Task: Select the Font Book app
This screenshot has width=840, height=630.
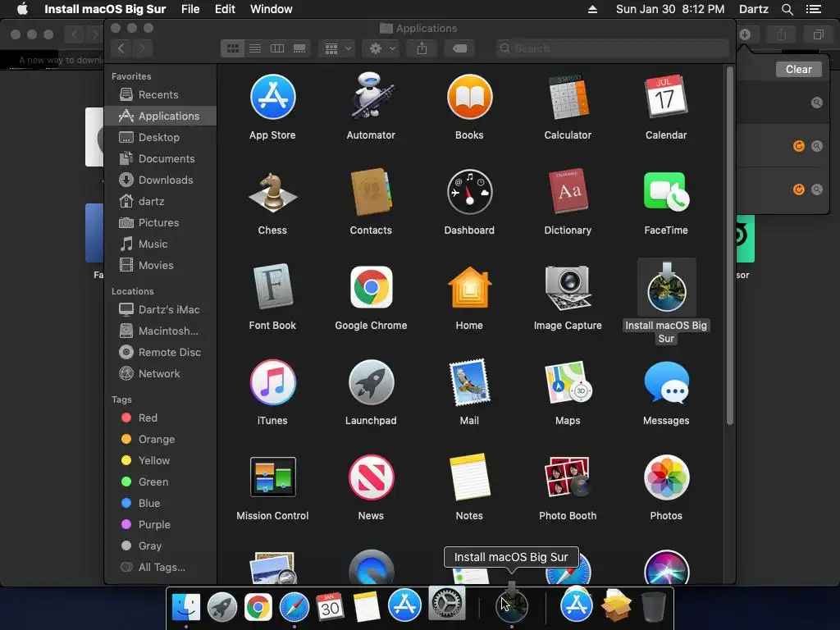Action: tap(272, 286)
